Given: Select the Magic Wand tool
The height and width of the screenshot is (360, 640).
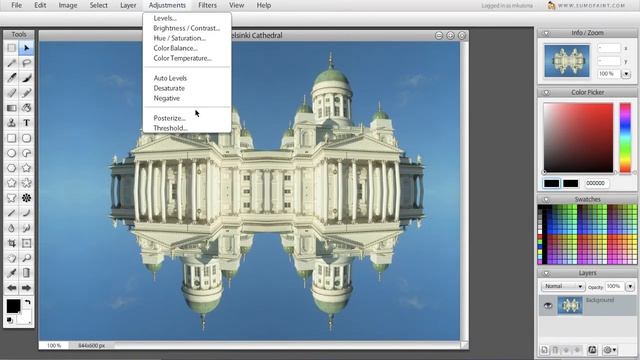Looking at the screenshot, I should [11, 63].
